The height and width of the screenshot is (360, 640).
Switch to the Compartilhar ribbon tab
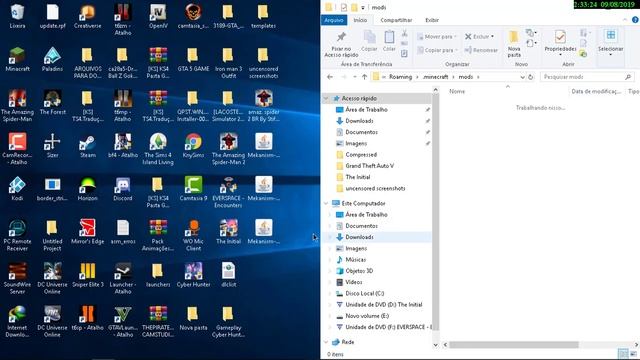[x=396, y=20]
